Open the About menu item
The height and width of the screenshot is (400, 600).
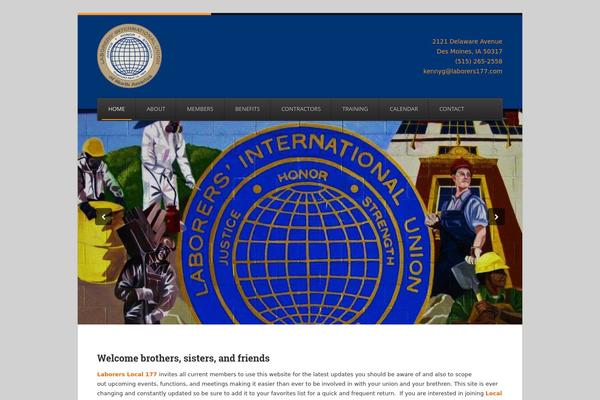point(156,109)
